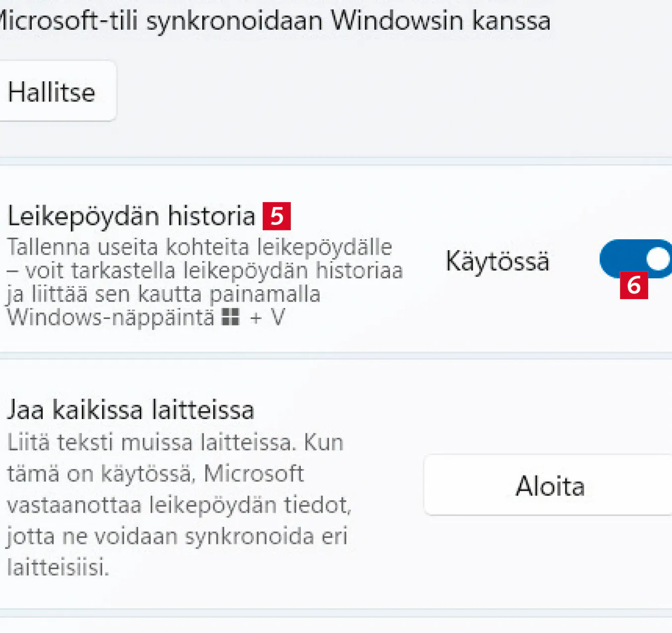
Task: Click the white knob of the toggle
Action: click(658, 259)
